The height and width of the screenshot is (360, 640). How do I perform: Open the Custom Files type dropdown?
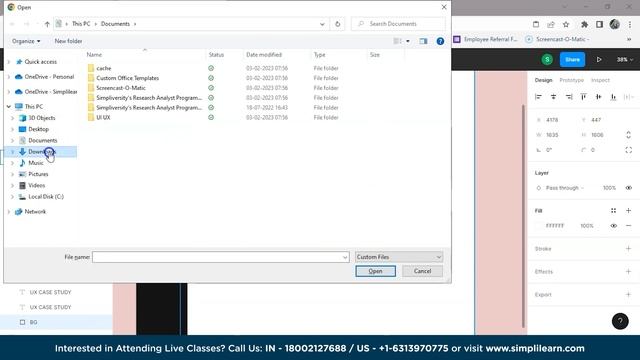point(399,257)
